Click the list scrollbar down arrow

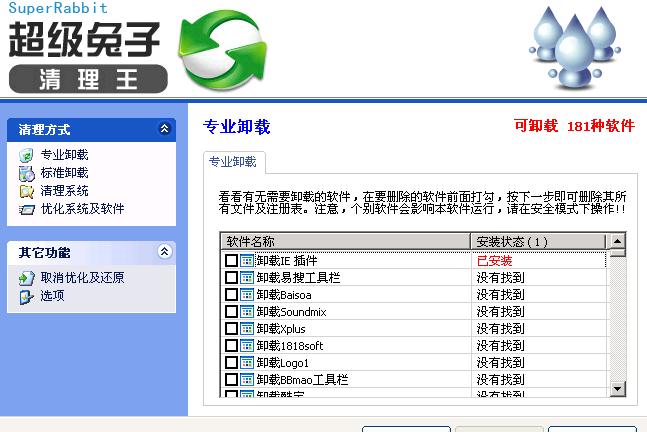pyautogui.click(x=618, y=389)
